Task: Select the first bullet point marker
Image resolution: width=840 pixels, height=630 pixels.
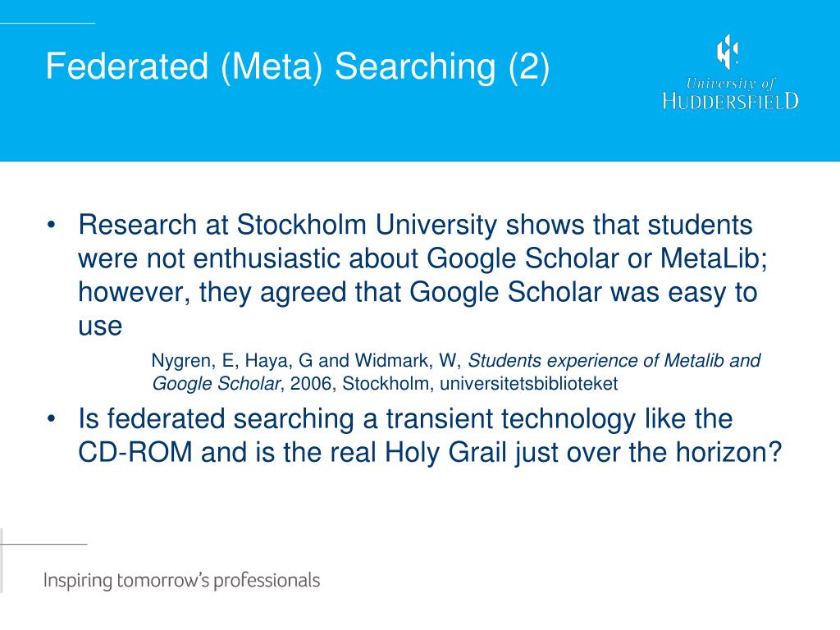Action: point(51,225)
